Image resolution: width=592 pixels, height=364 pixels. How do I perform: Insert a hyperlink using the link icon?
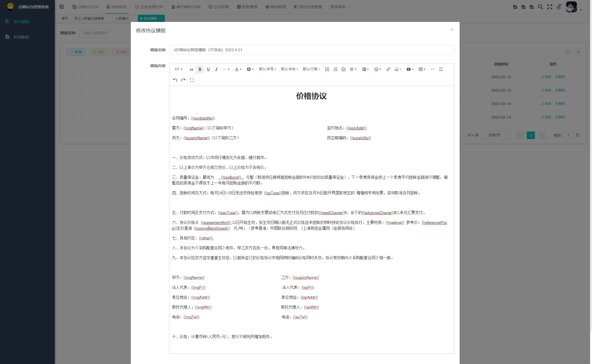pyautogui.click(x=388, y=69)
